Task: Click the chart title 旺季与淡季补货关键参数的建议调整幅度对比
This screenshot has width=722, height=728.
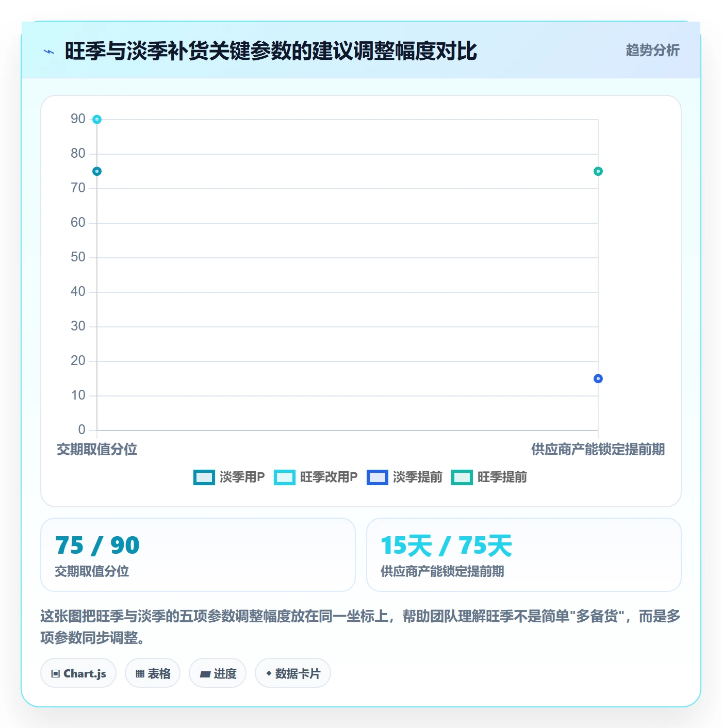Action: tap(271, 51)
